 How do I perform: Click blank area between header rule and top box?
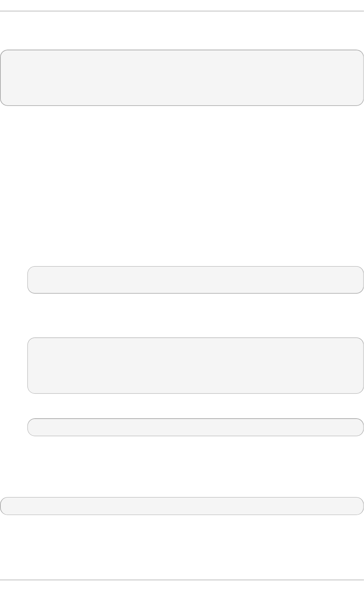(182, 31)
